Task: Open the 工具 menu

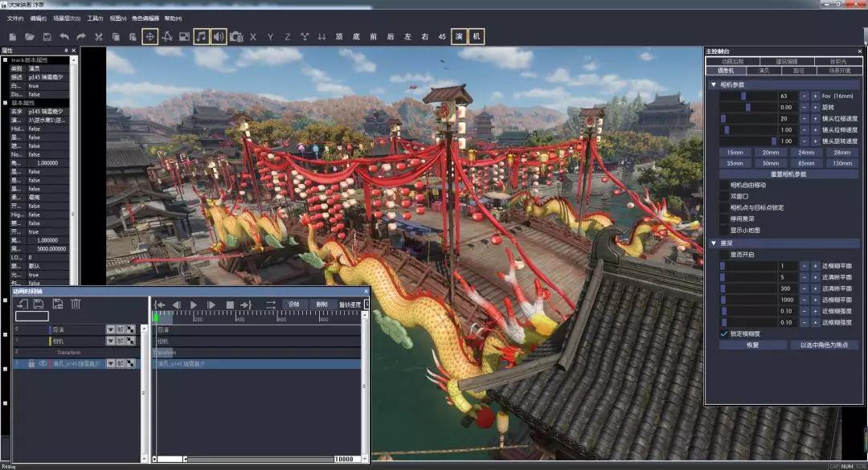Action: click(x=95, y=18)
